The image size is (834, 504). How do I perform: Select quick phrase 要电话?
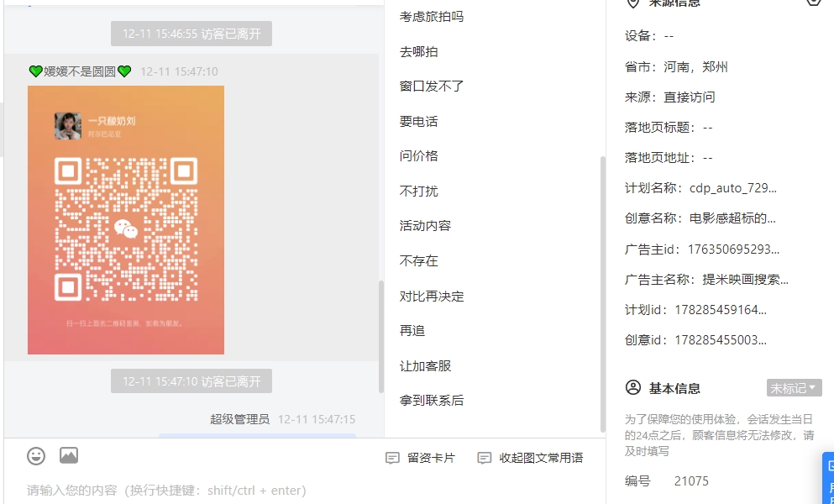[418, 121]
